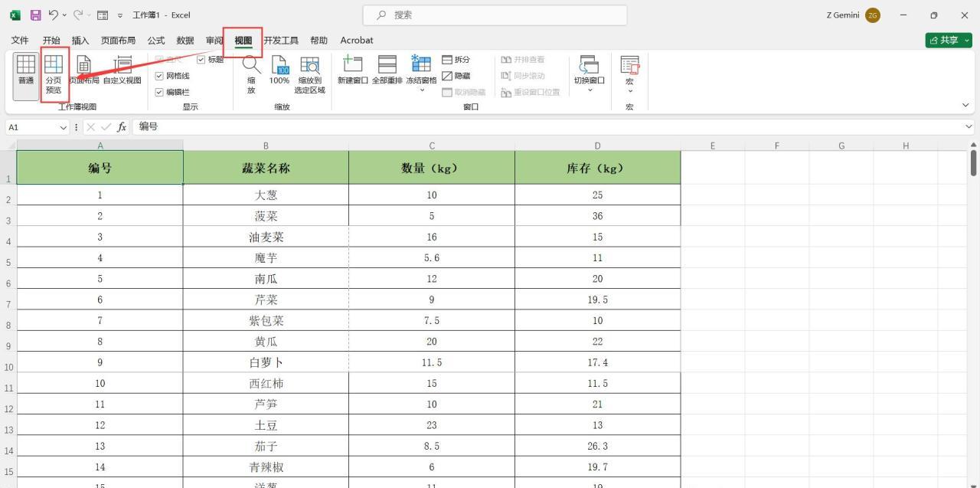Screen dimensions: 980x488
Task: Switch to Page Layout view (页面布局) in the ribbon
Action: point(84,70)
